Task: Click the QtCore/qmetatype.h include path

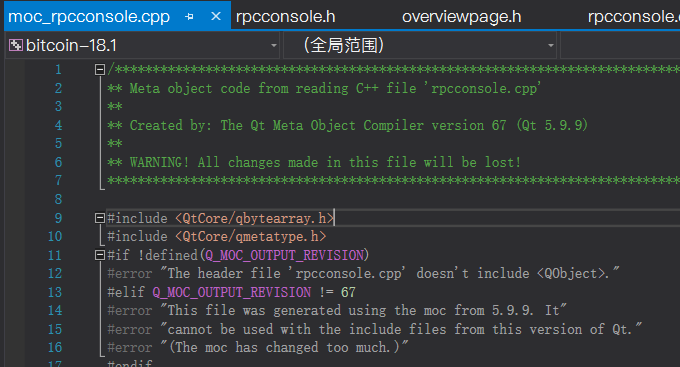Action: 251,236
